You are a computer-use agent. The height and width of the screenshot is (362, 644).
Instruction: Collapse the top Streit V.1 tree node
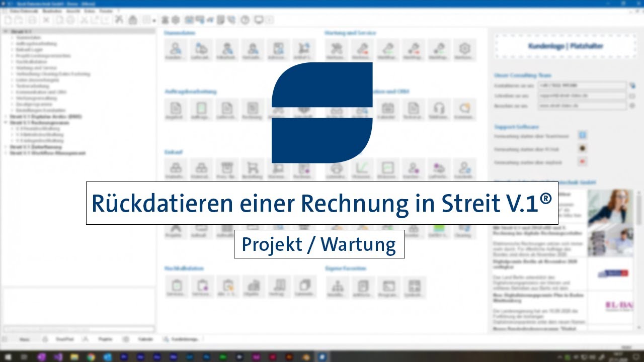(6, 32)
